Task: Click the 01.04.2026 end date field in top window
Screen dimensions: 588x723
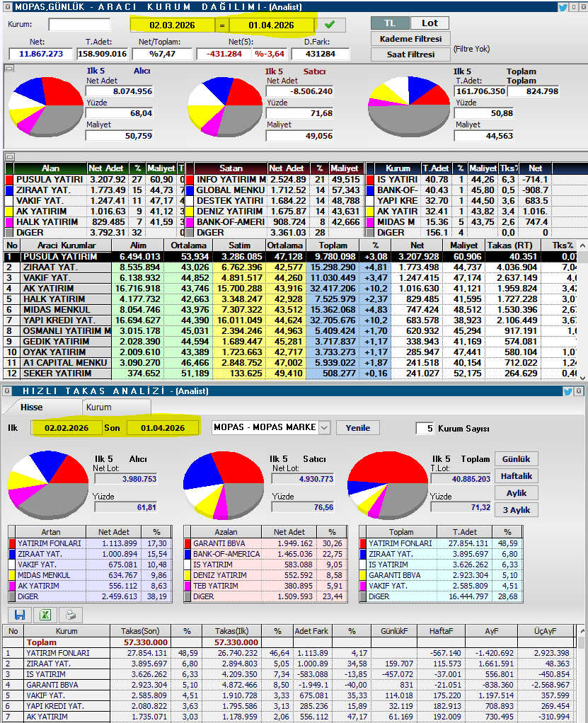Action: click(271, 25)
